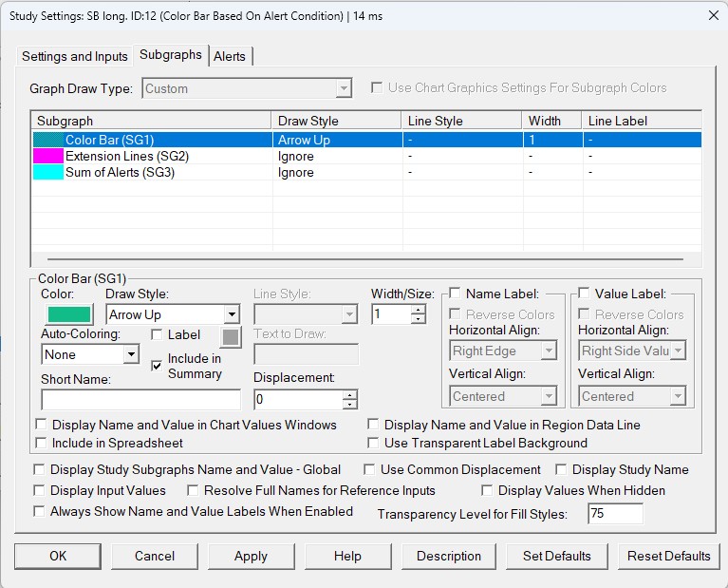Select the Sum of Alerts (SG3) row
728x588 pixels.
pos(120,172)
